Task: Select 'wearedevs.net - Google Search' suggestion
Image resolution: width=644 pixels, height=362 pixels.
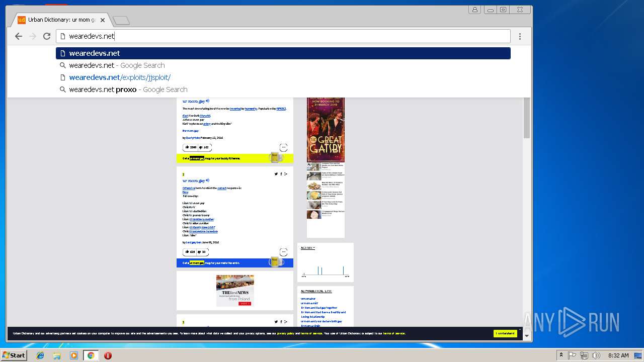Action: (x=283, y=65)
